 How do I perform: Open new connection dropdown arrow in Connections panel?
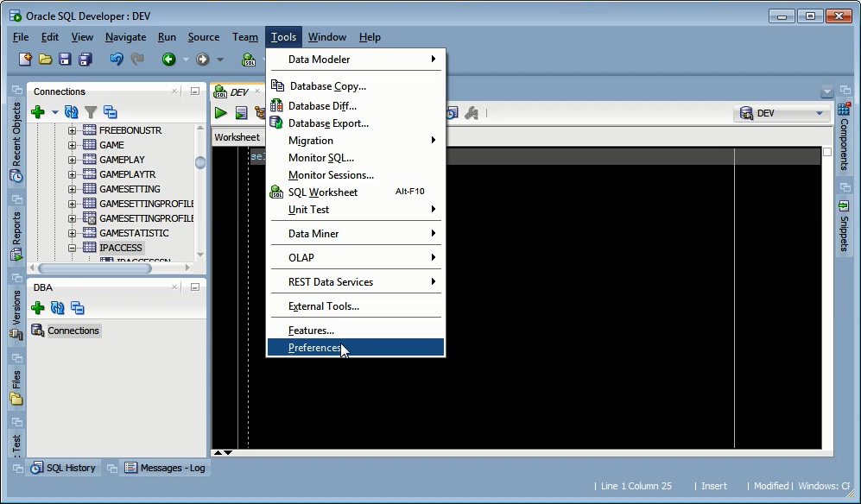point(55,112)
